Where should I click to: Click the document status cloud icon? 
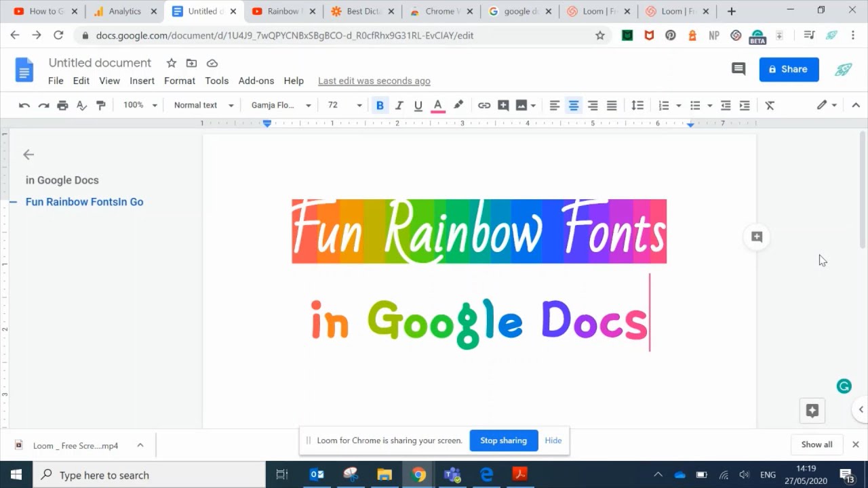coord(212,63)
